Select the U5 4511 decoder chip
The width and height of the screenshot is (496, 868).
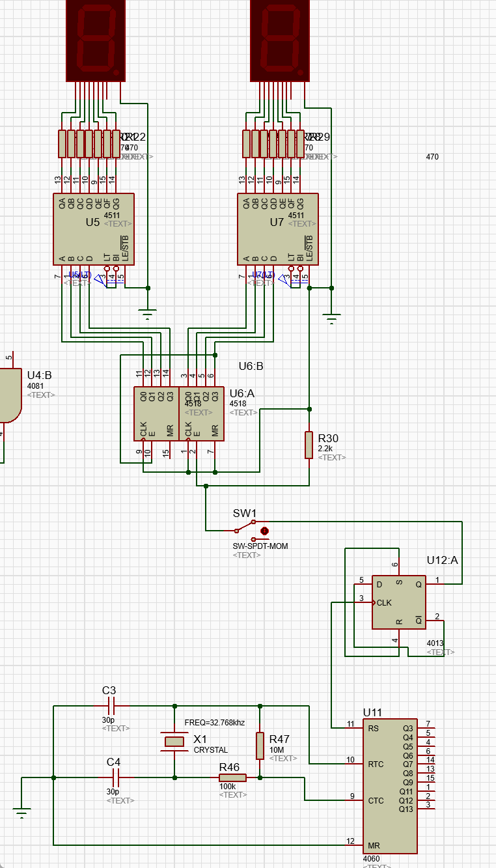(93, 229)
